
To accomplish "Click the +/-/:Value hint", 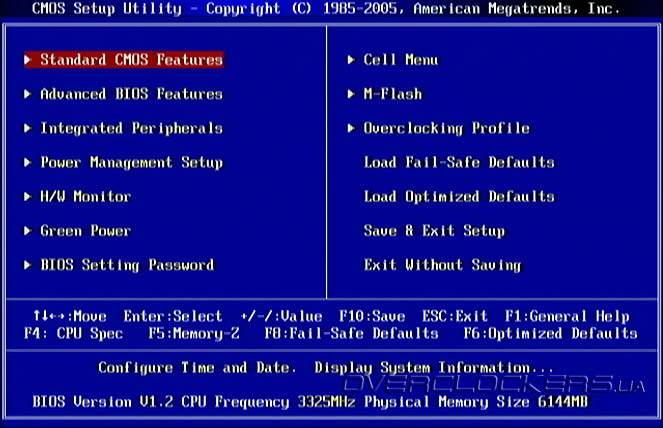I will click(x=281, y=316).
